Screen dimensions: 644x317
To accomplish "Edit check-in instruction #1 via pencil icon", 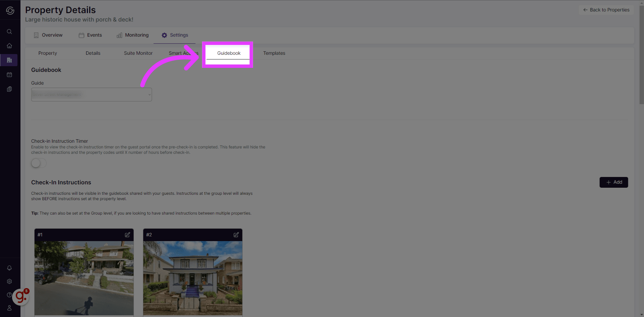I will pos(127,235).
